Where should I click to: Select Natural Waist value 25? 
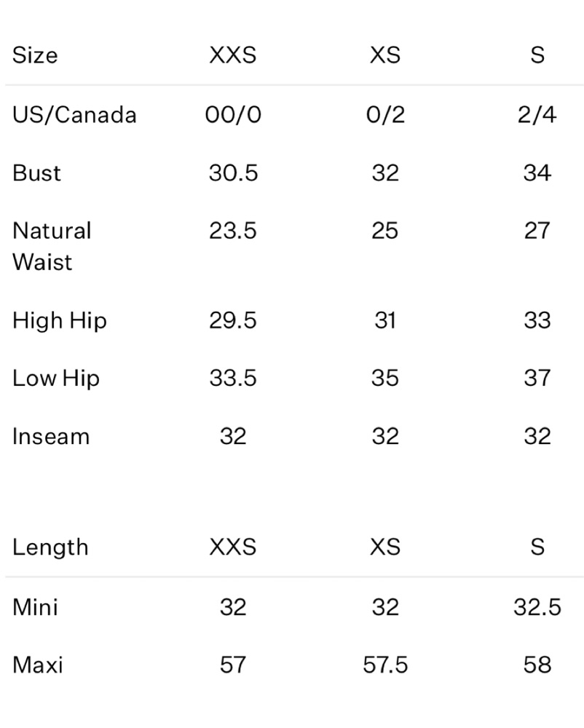385,231
